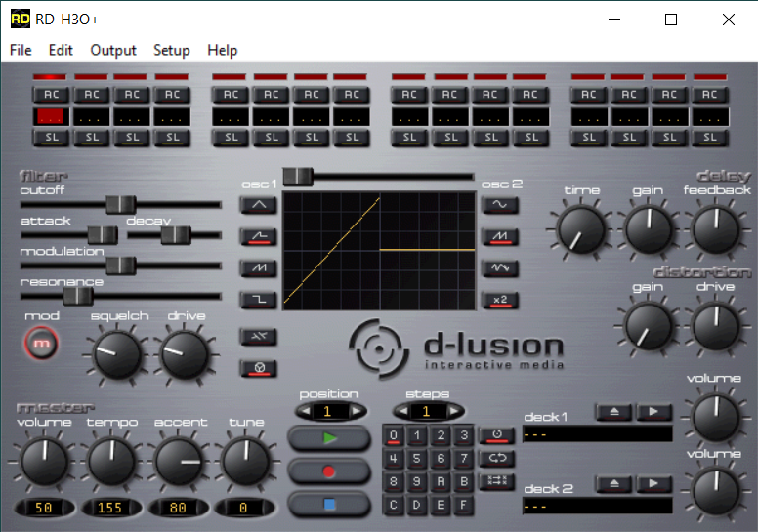Click the tempo value display 155
The width and height of the screenshot is (758, 532).
pyautogui.click(x=110, y=508)
